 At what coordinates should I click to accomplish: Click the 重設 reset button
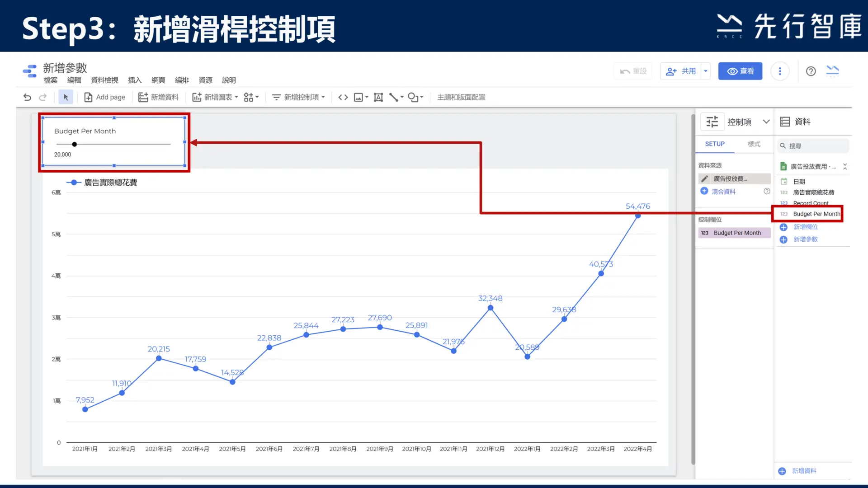click(x=633, y=71)
